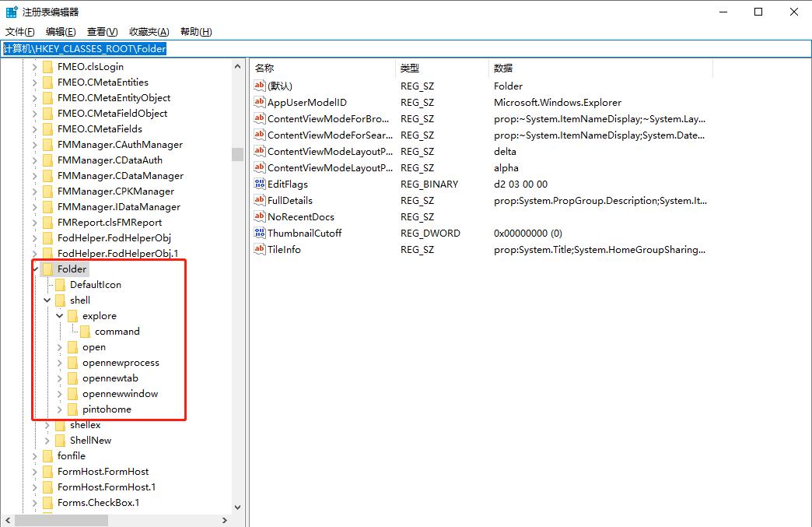
Task: Click the 名称 column header
Action: tap(323, 68)
